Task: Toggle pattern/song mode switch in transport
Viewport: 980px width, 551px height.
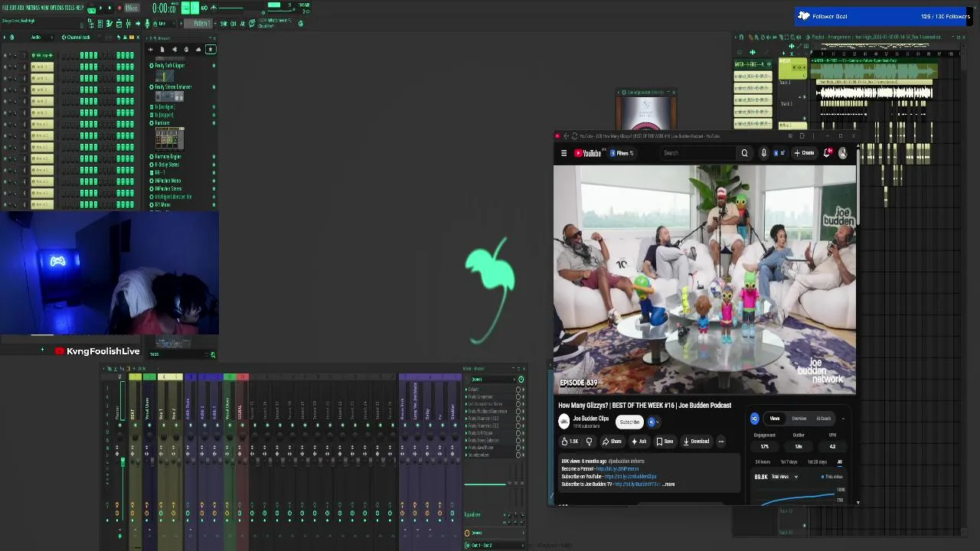Action: coord(91,9)
